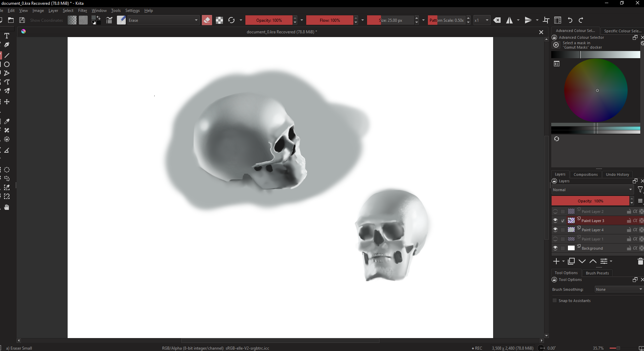
Task: Open the Layer menu
Action: click(53, 11)
